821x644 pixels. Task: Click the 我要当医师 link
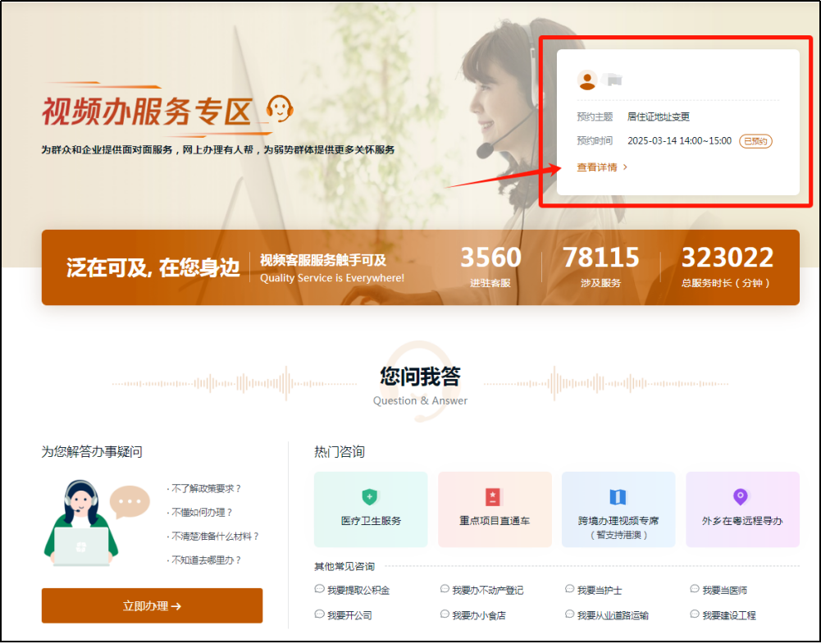[x=725, y=589]
